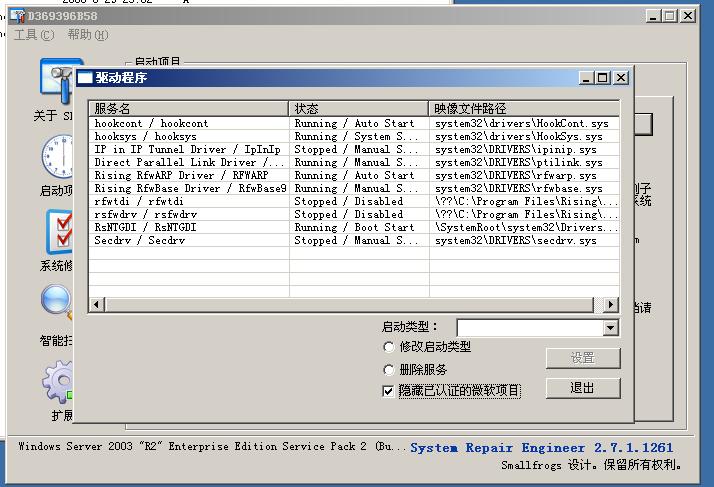The width and height of the screenshot is (714, 487).
Task: Close the D369396B58 main window
Action: (x=688, y=16)
